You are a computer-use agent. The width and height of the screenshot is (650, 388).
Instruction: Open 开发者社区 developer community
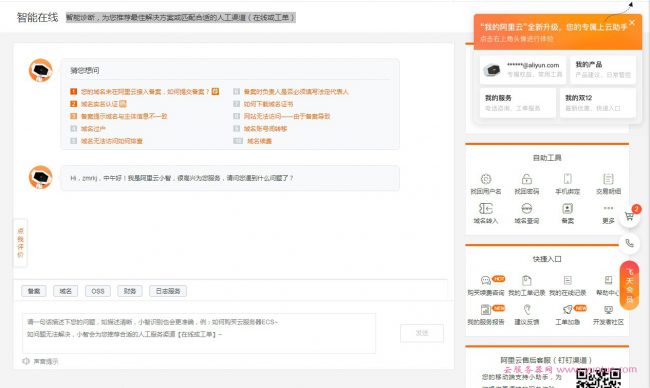pyautogui.click(x=608, y=315)
